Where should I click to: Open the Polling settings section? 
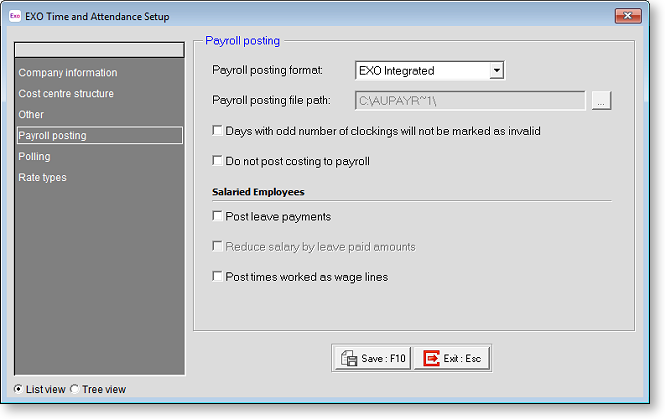click(x=34, y=157)
